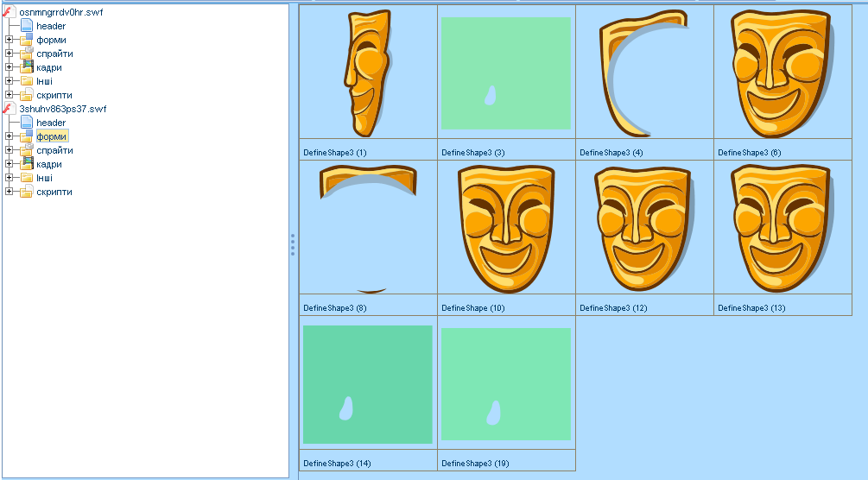Select форми label under osnmngrrdv0hr.swf
868x480 pixels.
click(x=52, y=40)
